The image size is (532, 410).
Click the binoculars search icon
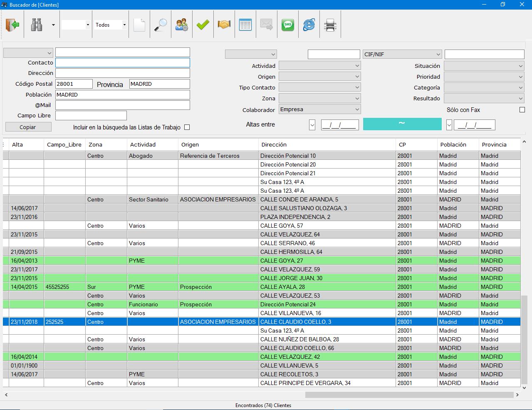(37, 25)
